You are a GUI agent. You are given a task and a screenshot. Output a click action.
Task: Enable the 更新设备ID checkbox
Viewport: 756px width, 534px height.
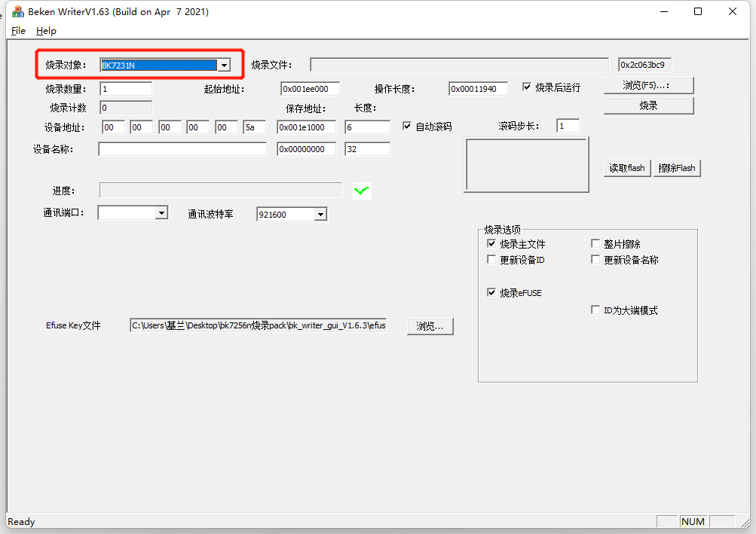click(491, 259)
